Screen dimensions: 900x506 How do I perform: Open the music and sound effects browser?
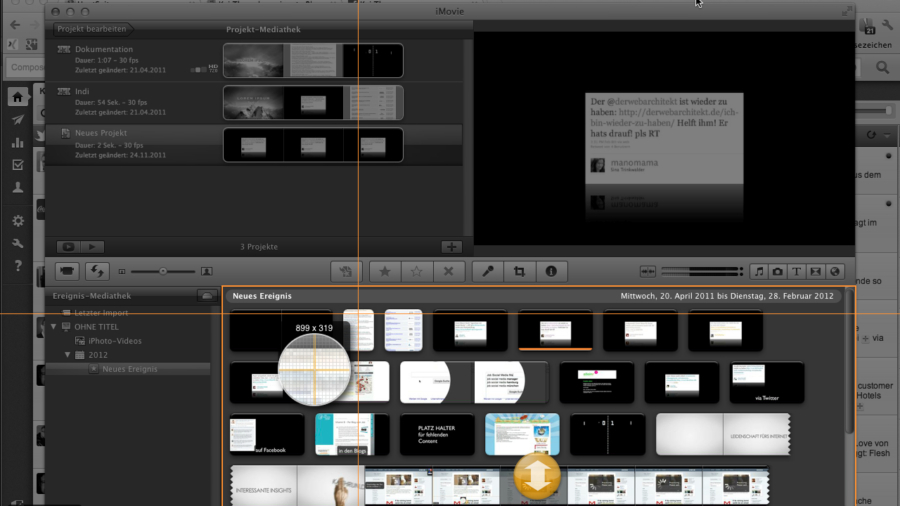(x=759, y=271)
